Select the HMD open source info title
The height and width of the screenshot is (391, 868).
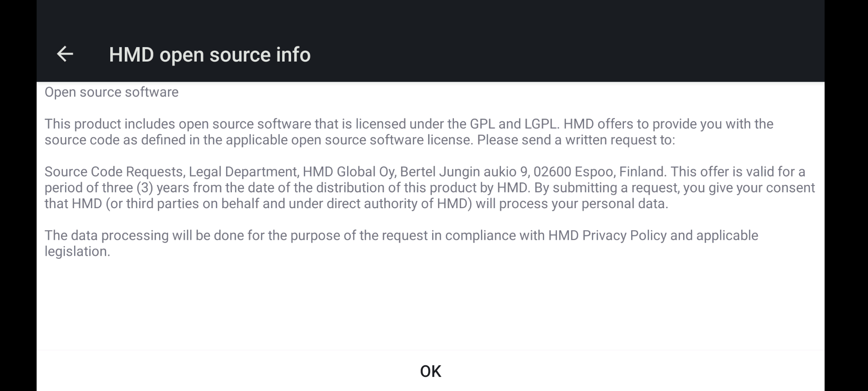[209, 54]
